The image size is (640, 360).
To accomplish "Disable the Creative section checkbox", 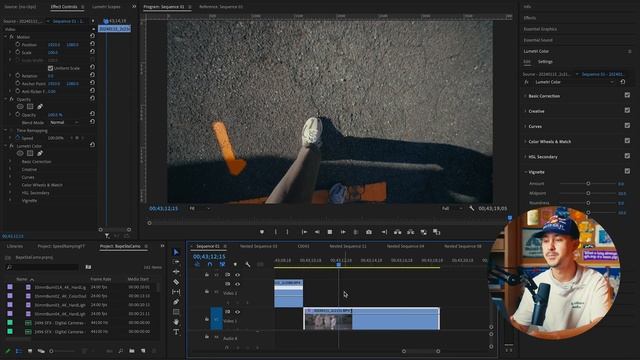I will click(x=627, y=110).
